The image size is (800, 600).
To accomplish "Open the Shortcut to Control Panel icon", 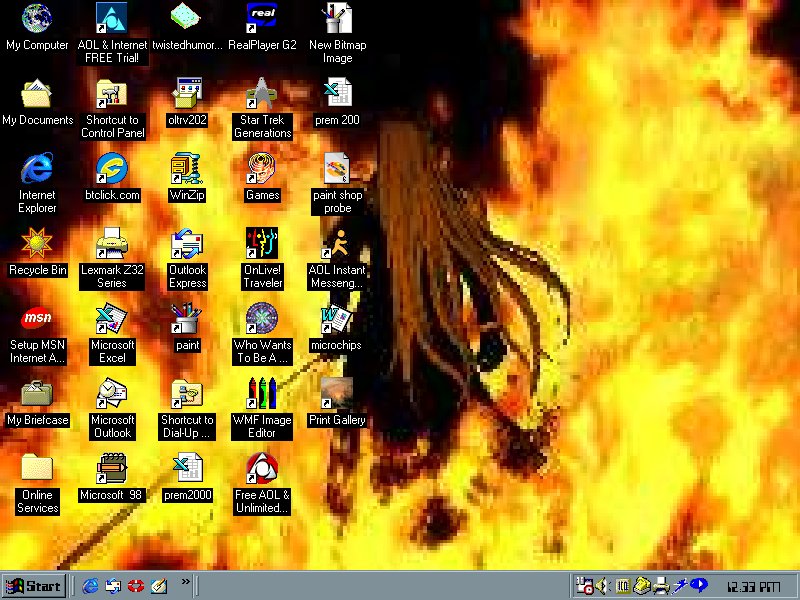I will pos(112,93).
